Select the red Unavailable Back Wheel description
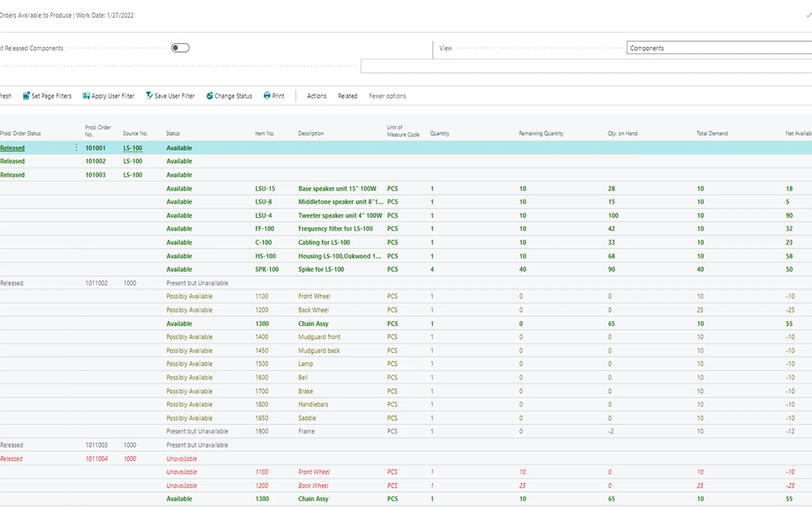This screenshot has width=812, height=508. (x=313, y=486)
